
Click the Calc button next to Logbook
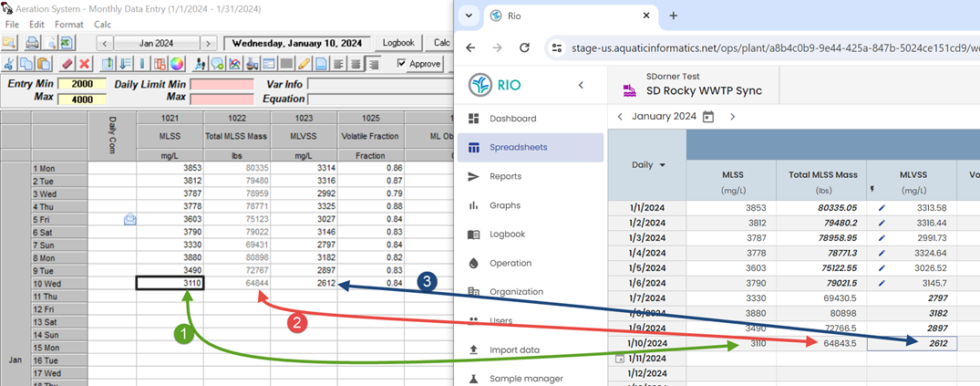441,43
